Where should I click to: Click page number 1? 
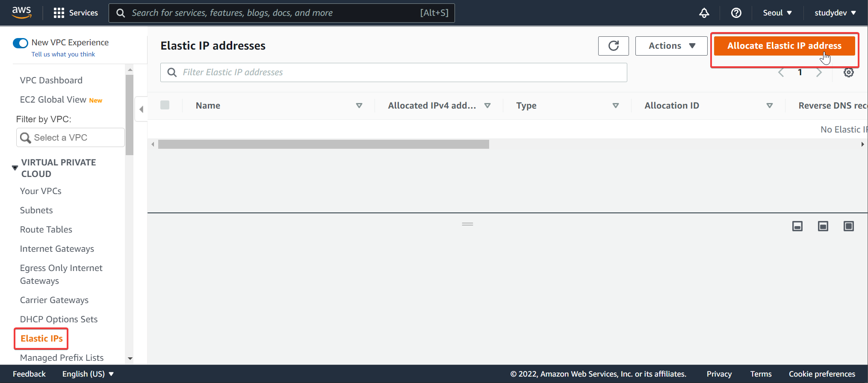tap(800, 72)
